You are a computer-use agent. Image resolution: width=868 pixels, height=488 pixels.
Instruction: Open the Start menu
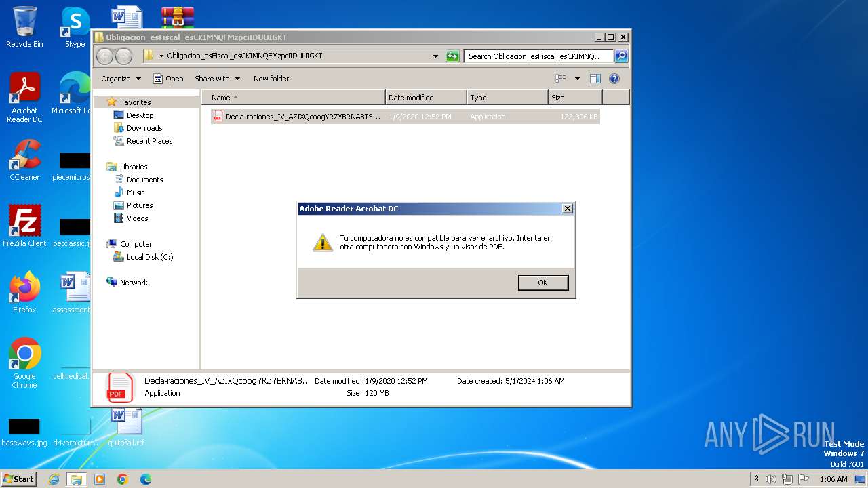[19, 479]
